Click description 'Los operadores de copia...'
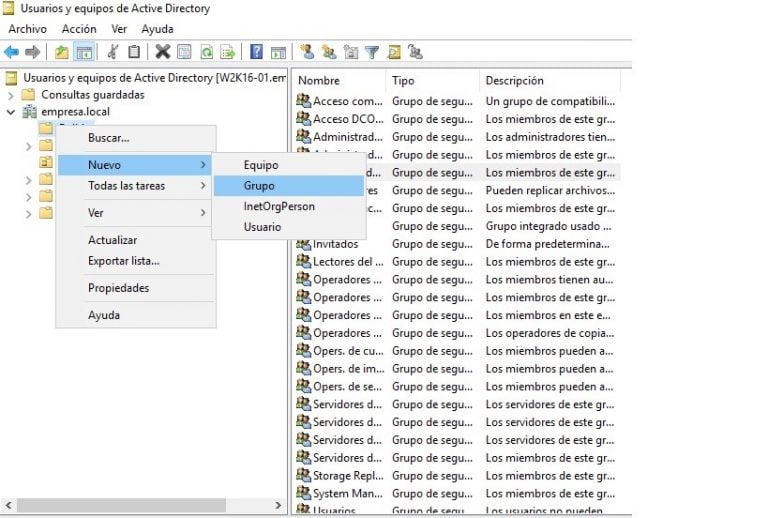Screen dimensions: 768x518 pos(550,333)
